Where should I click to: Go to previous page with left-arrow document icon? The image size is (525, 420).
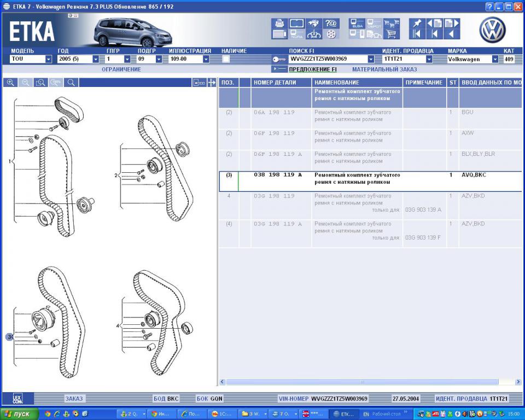434,24
